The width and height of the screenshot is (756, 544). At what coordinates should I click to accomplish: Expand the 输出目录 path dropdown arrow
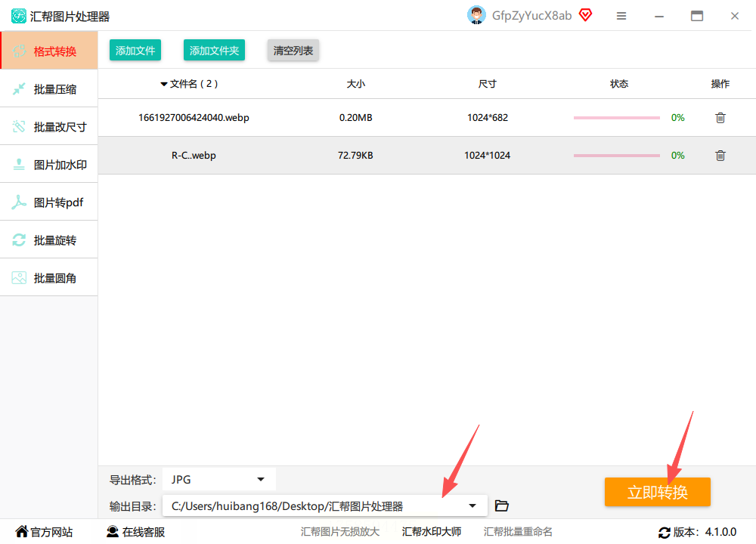pos(472,506)
